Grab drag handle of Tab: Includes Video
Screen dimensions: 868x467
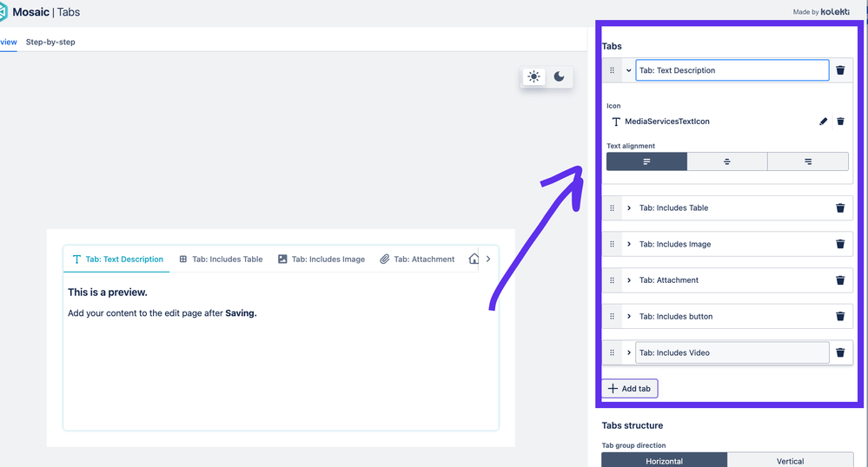tap(612, 352)
